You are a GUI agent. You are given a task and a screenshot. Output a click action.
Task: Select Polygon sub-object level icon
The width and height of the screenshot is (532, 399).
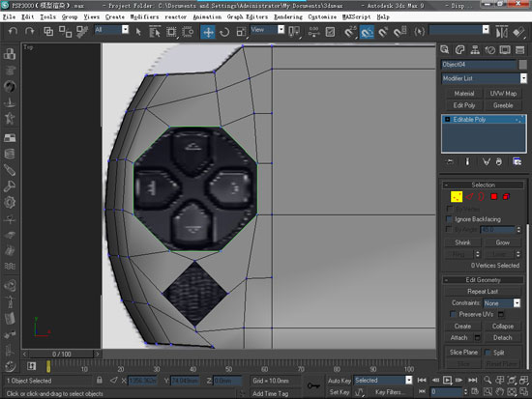(493, 197)
